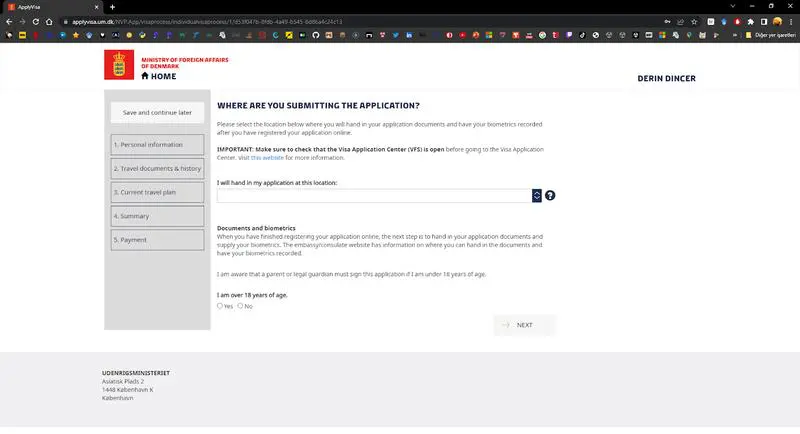Click Save and continue later button

tap(157, 113)
